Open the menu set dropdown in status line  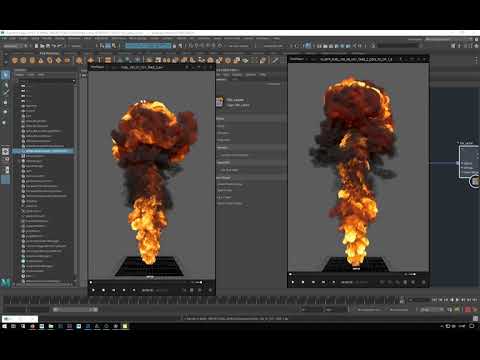[13, 46]
